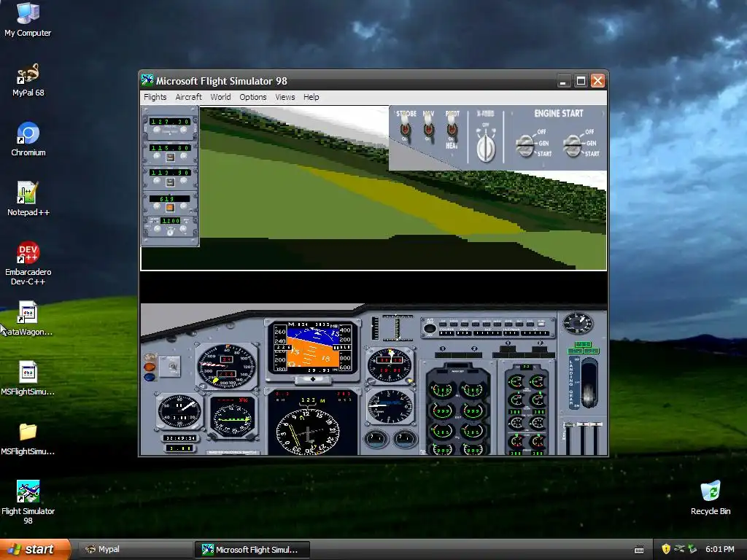Click the COM radio 127.30 frequency display
This screenshot has height=560, width=747.
click(170, 122)
